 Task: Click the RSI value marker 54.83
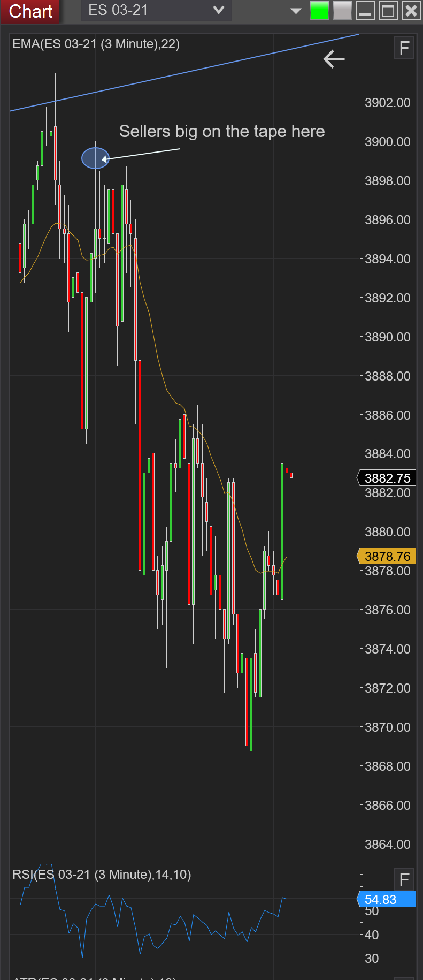(x=387, y=899)
